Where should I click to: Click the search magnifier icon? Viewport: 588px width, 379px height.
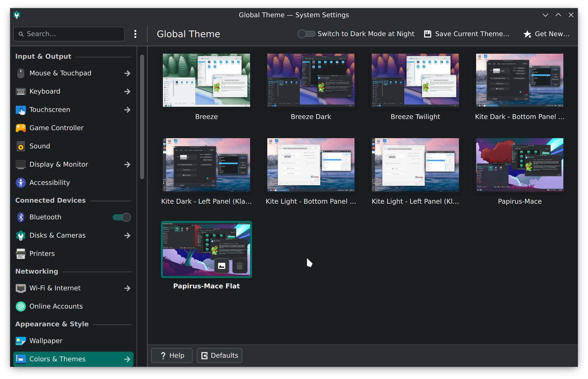pyautogui.click(x=21, y=34)
